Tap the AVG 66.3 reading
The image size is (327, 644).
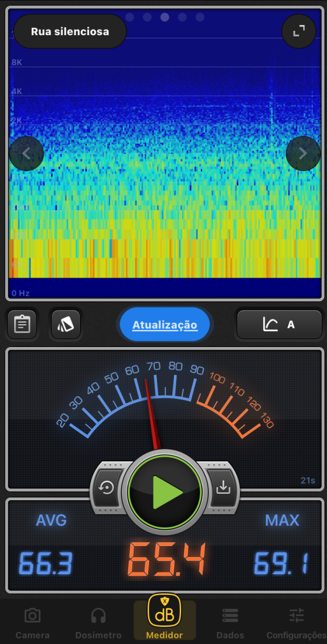point(46,563)
